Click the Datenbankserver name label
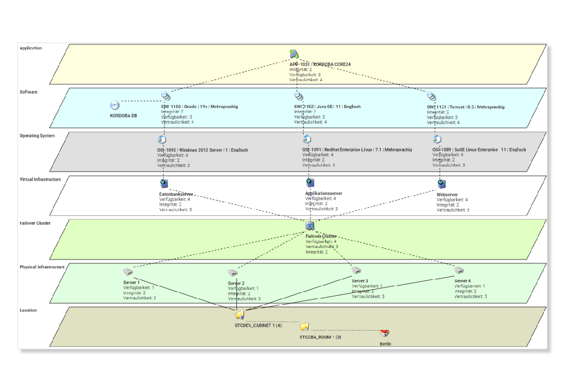Image resolution: width=565 pixels, height=392 pixels. (x=176, y=195)
